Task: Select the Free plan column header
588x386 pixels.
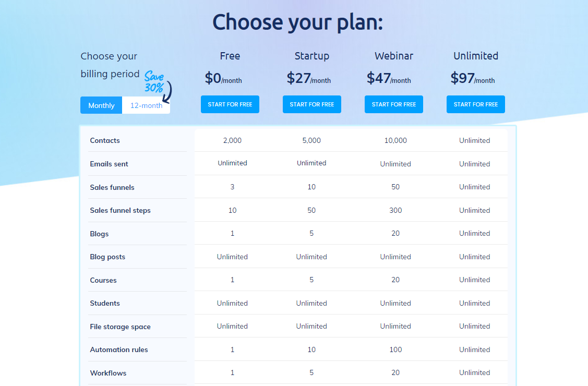Action: [x=230, y=56]
